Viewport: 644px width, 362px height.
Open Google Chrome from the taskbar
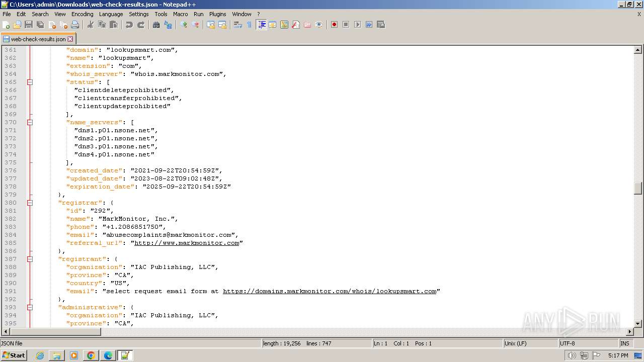click(x=91, y=355)
